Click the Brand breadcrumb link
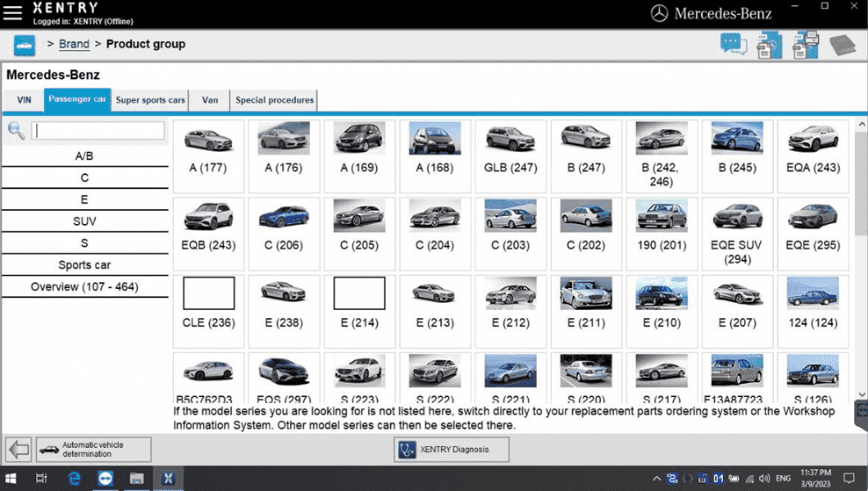 (x=74, y=44)
